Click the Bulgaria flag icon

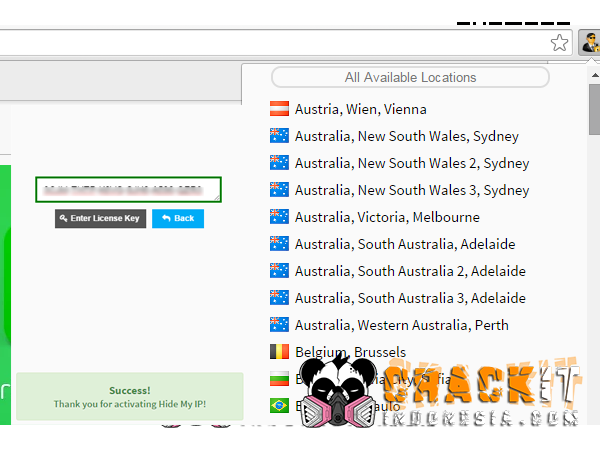click(279, 378)
